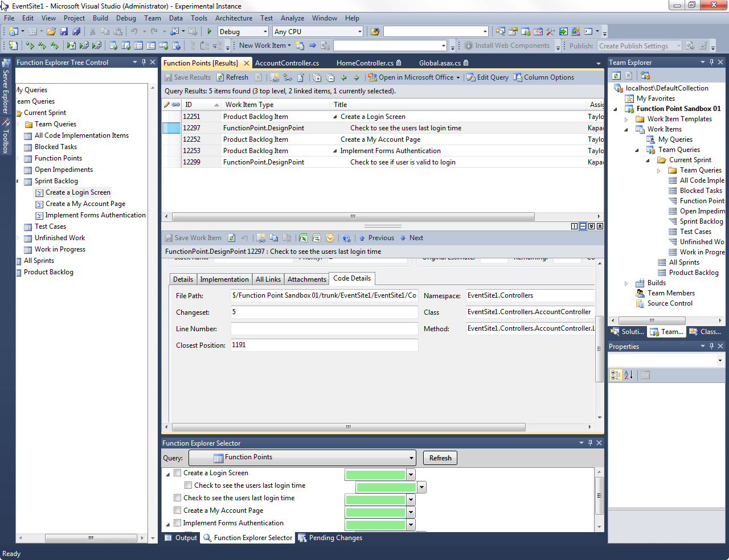Open the Pending Changes bottom tab
The image size is (729, 560).
tap(330, 538)
